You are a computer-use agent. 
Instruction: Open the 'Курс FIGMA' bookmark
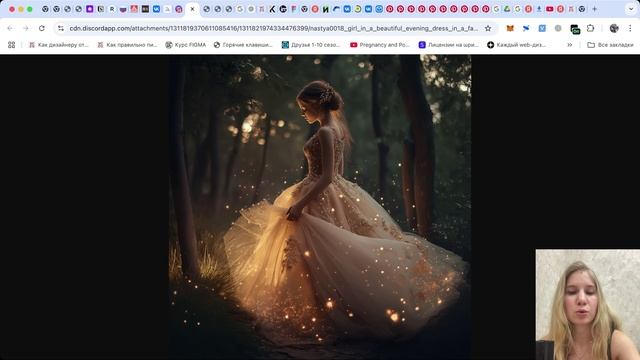click(x=186, y=45)
